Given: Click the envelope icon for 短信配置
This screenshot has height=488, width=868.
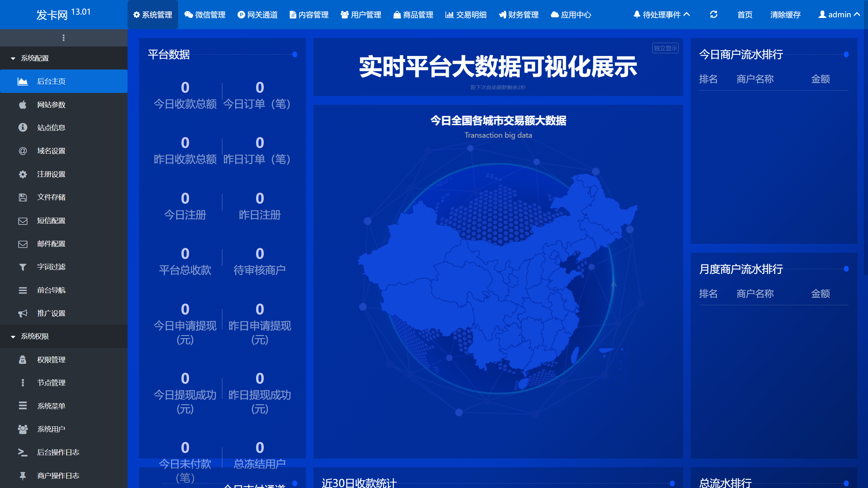Looking at the screenshot, I should [x=22, y=221].
